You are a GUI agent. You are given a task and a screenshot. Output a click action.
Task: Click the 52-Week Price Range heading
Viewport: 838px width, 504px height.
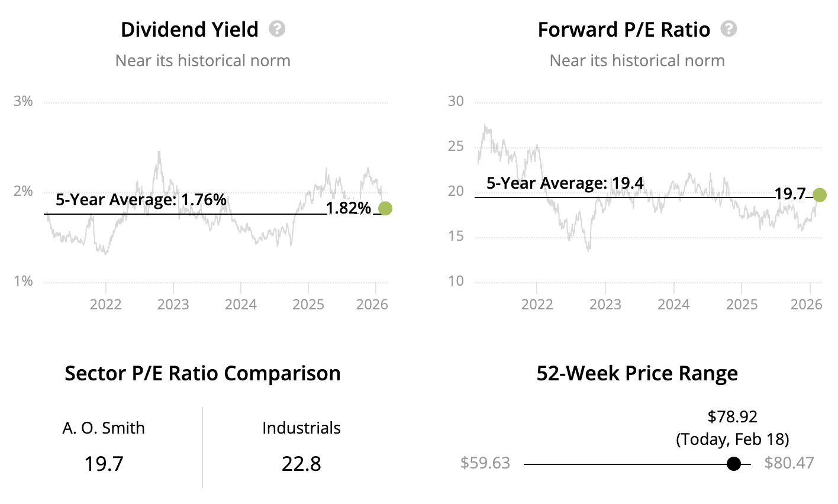637,373
